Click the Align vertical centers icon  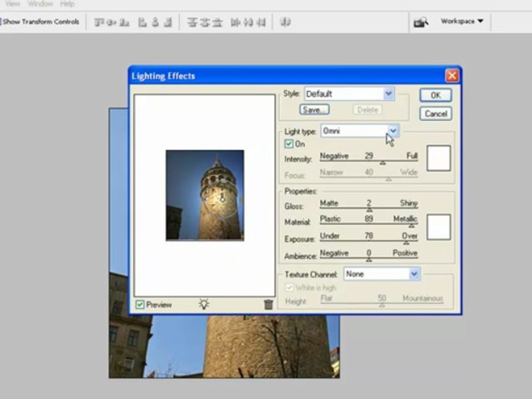coord(111,22)
